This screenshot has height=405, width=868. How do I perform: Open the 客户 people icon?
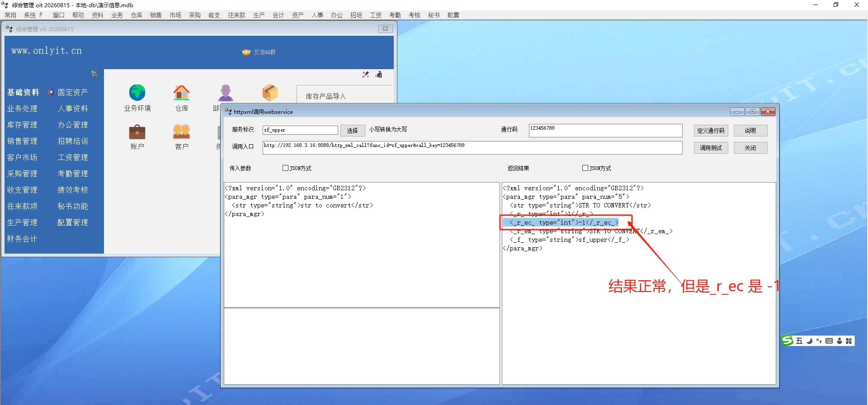181,132
